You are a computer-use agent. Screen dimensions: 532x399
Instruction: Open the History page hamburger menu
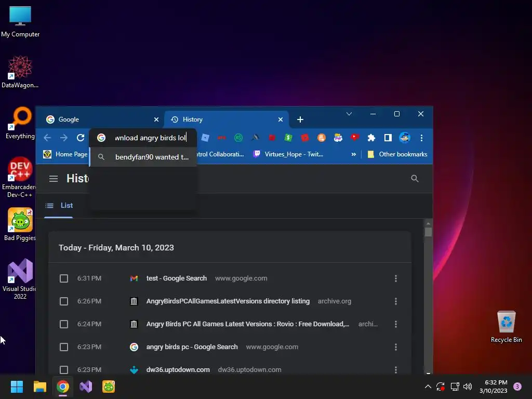click(x=54, y=179)
